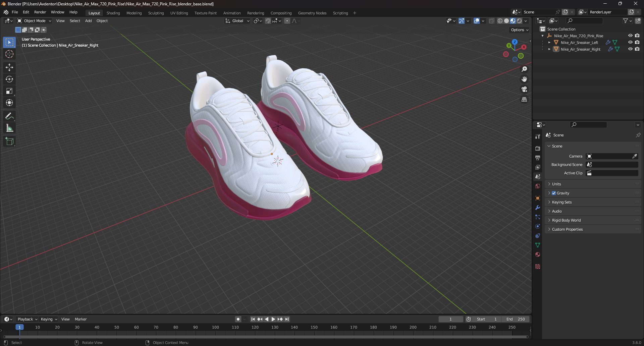Select the Cursor tool in the toolbar
The width and height of the screenshot is (644, 346).
click(9, 54)
